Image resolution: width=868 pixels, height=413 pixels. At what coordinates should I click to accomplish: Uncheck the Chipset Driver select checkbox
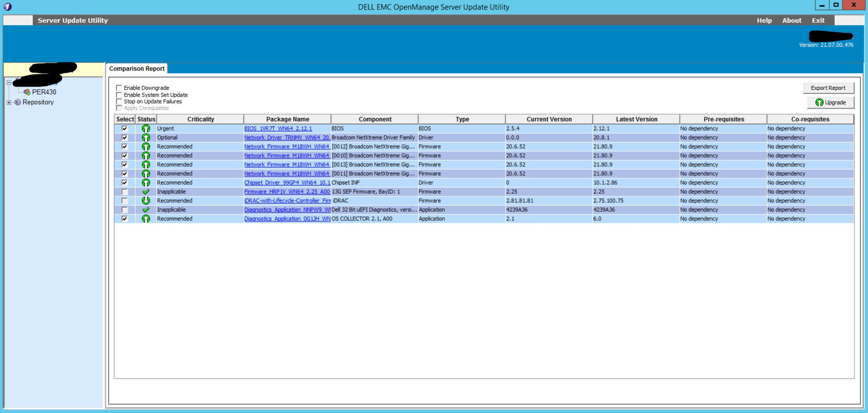tap(124, 183)
